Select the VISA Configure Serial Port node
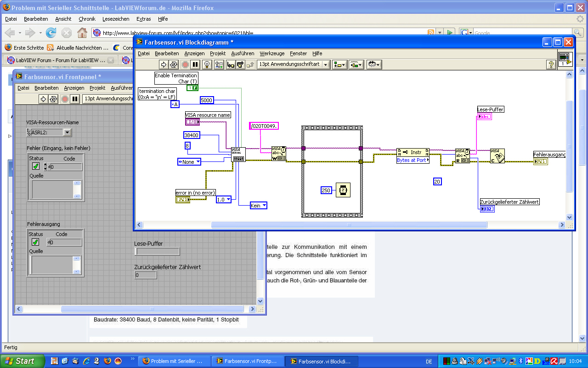588x368 pixels. coord(238,154)
